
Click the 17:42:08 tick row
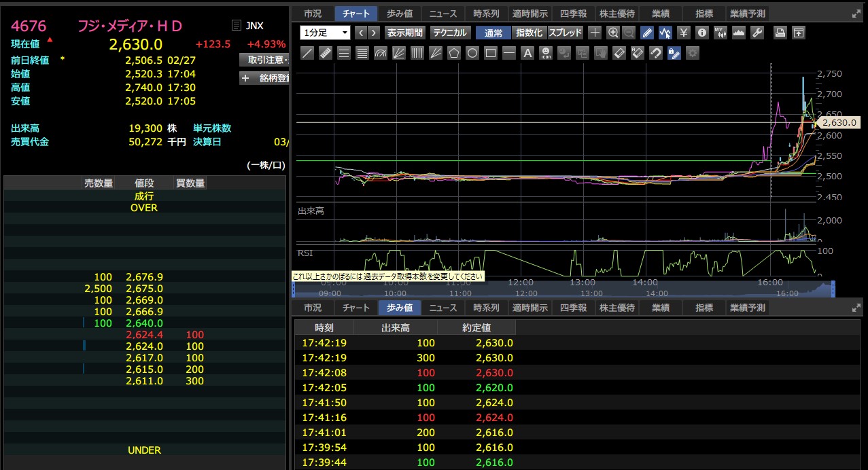coord(578,372)
